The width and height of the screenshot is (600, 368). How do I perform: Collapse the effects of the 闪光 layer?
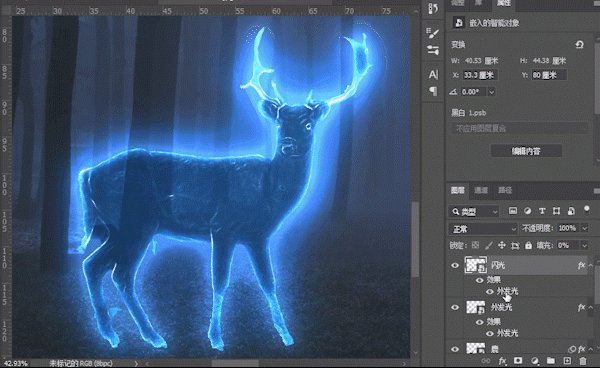point(591,265)
